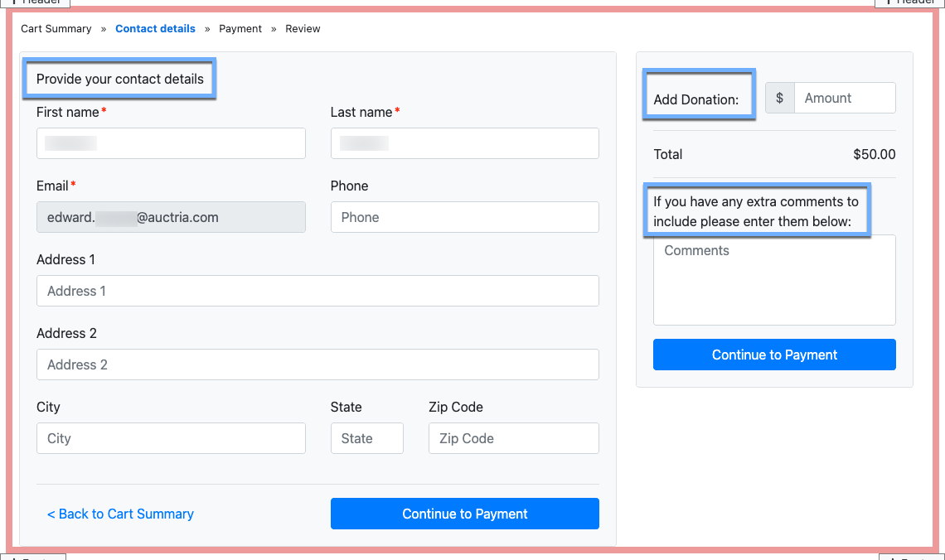Click the dollar sign donation icon
The image size is (945, 560).
779,98
